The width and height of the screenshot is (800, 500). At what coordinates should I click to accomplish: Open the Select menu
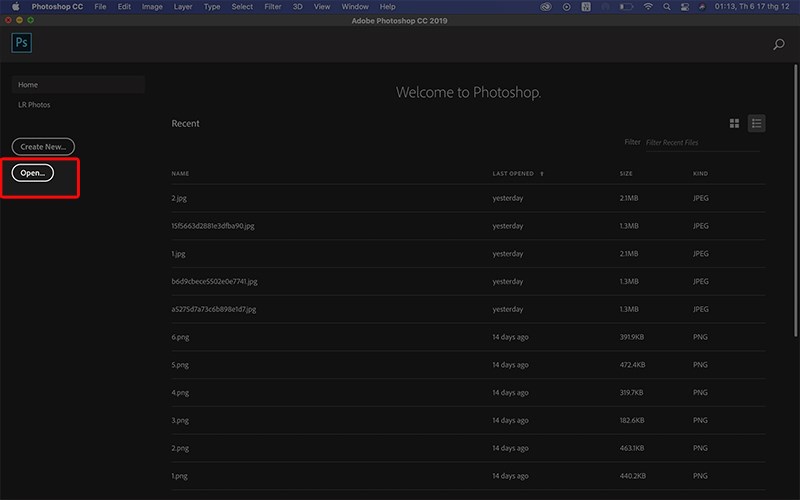[242, 7]
